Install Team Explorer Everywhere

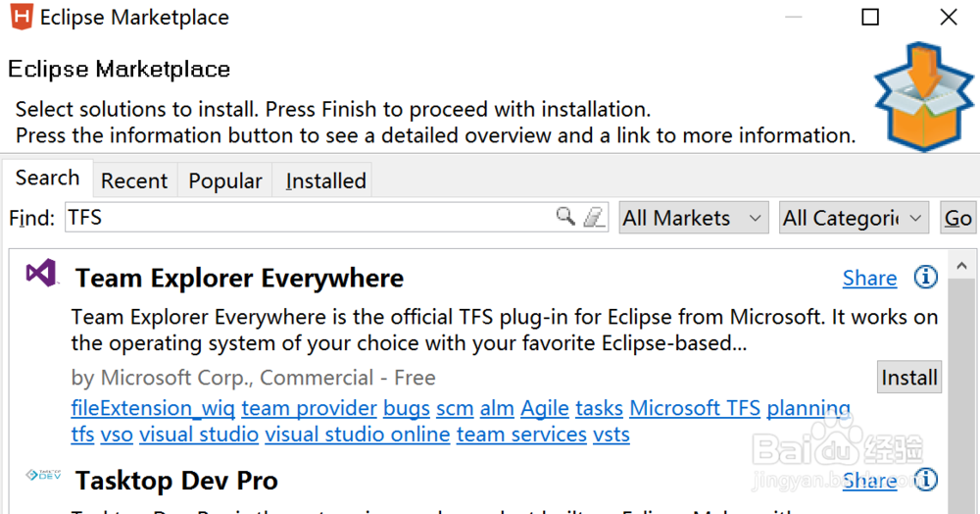click(x=908, y=378)
